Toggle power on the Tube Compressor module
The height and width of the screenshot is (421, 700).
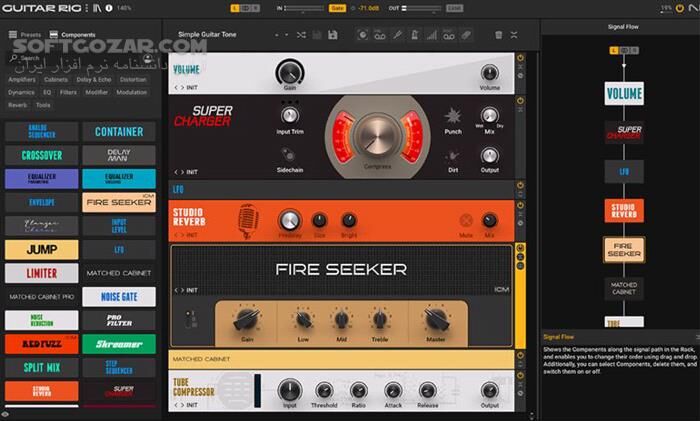pos(520,376)
